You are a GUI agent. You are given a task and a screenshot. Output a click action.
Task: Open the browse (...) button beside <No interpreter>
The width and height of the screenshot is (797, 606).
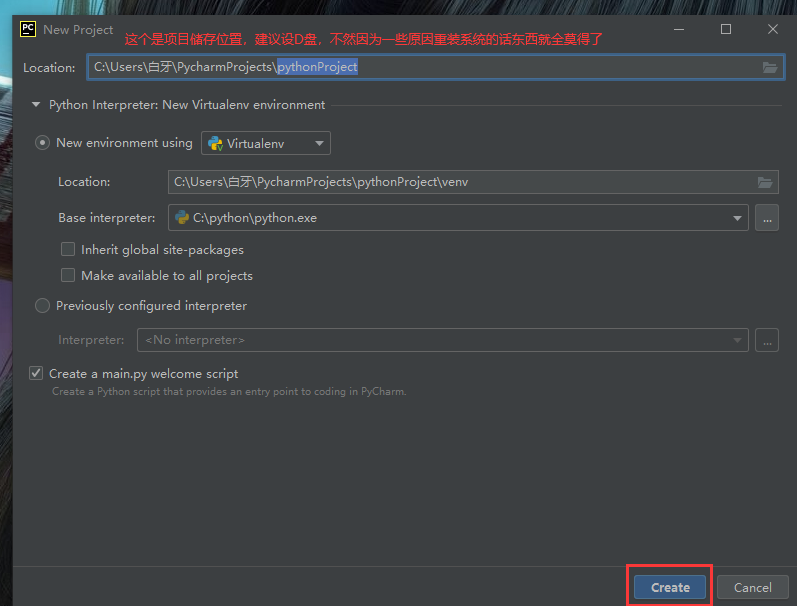pos(767,340)
